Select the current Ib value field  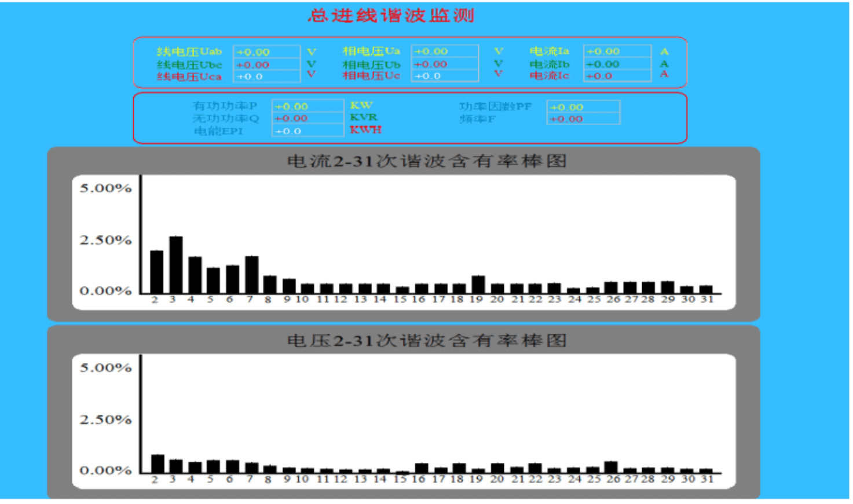(x=617, y=64)
